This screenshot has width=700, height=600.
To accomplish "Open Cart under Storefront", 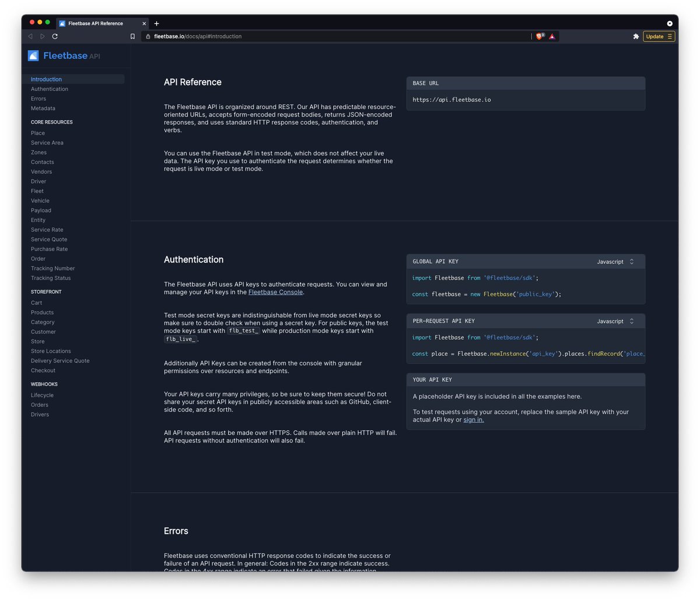I will [x=37, y=303].
